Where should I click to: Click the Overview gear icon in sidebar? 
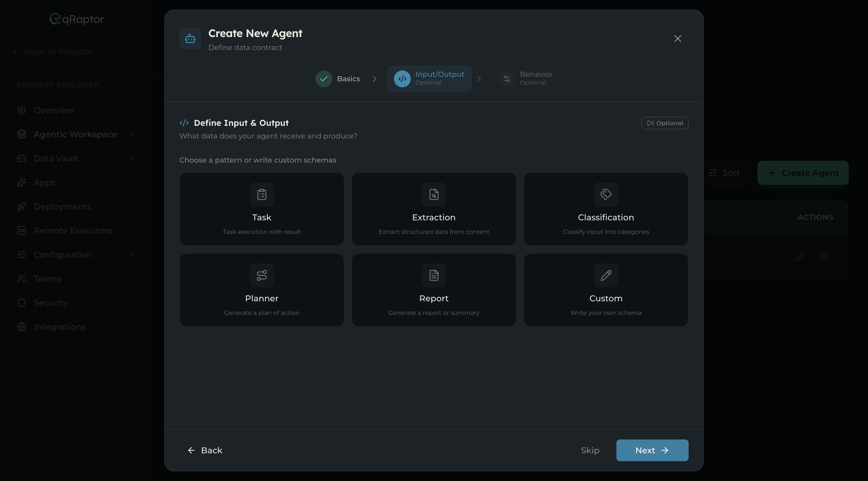(22, 110)
